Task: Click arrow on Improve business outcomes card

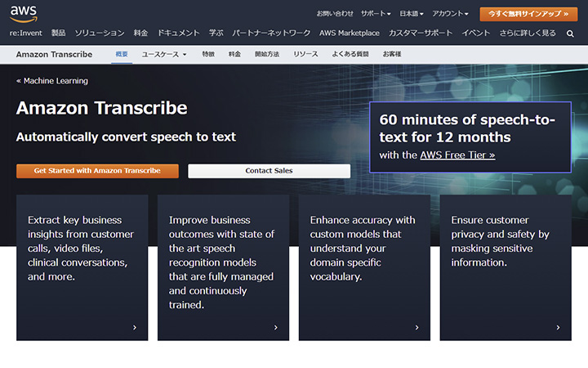Action: [276, 327]
